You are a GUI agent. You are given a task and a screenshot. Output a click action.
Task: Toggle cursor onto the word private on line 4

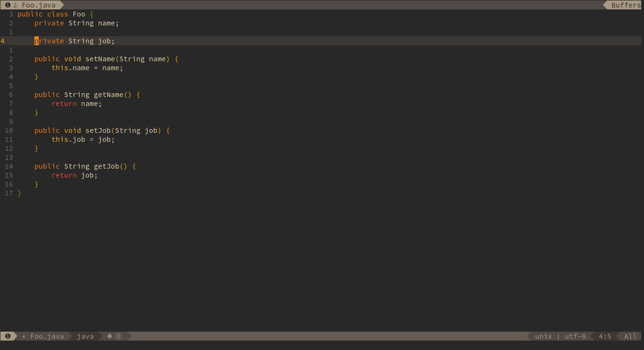coord(49,41)
